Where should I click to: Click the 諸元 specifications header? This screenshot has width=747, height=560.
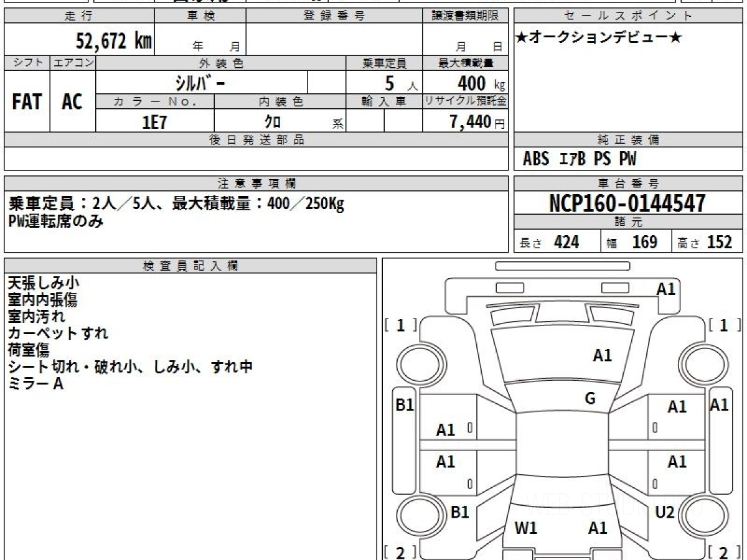coord(629,222)
